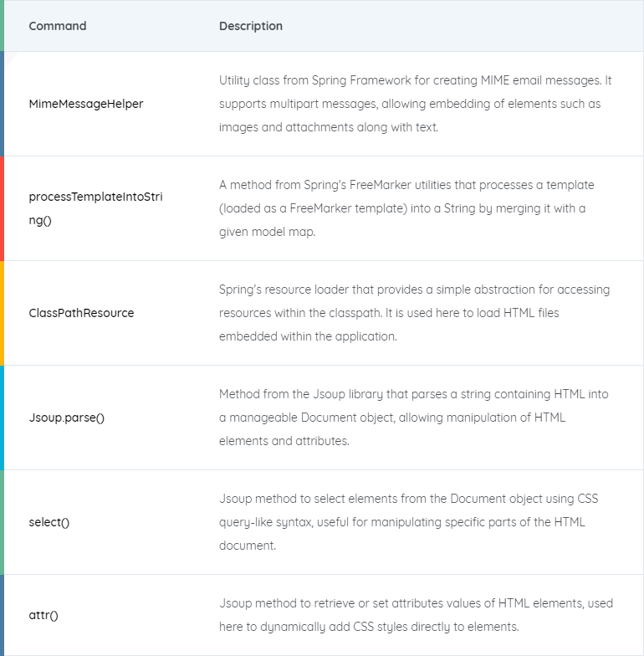644x656 pixels.
Task: Click the Spring's resource loader description
Action: (x=415, y=313)
